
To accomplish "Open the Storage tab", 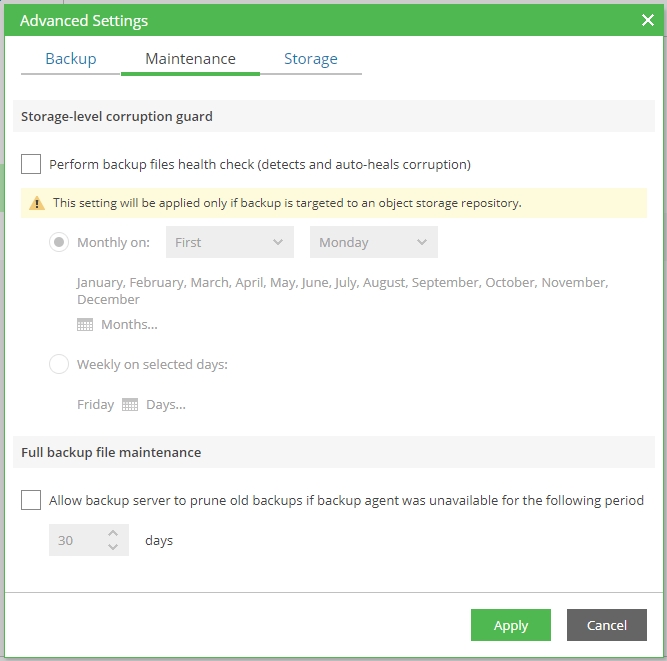I will pos(311,59).
